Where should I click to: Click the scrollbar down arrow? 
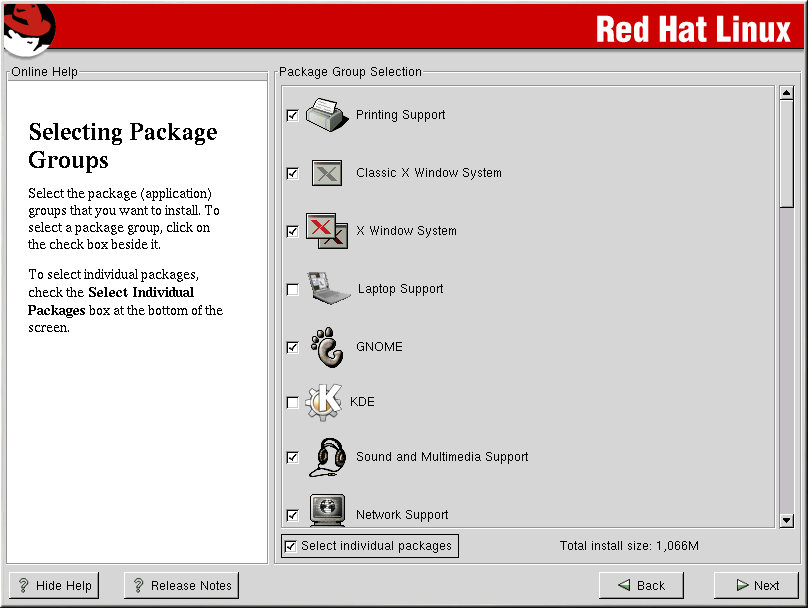coord(786,520)
